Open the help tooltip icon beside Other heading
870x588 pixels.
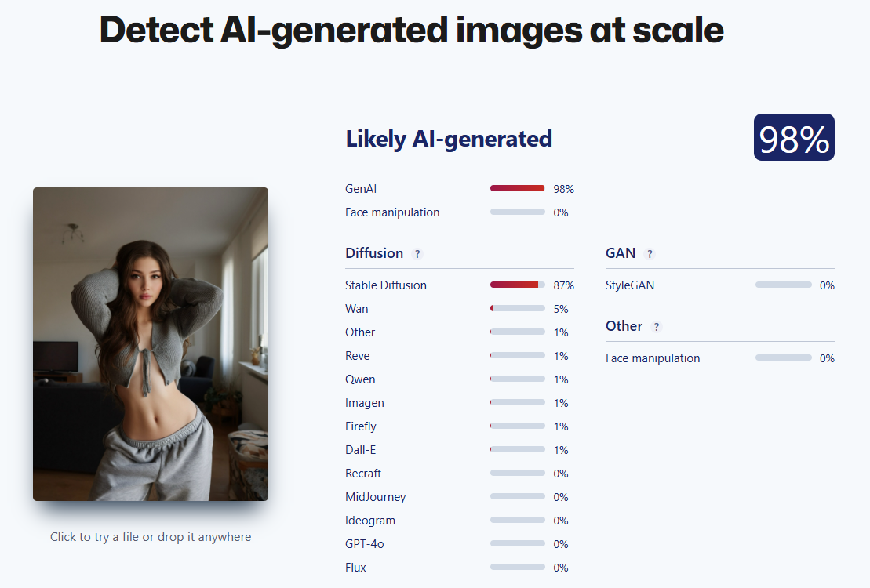click(657, 327)
